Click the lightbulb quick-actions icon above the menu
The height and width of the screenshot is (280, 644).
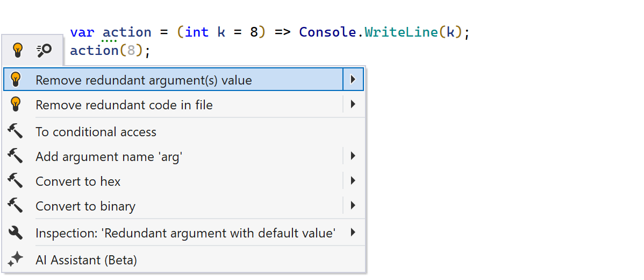pos(18,51)
